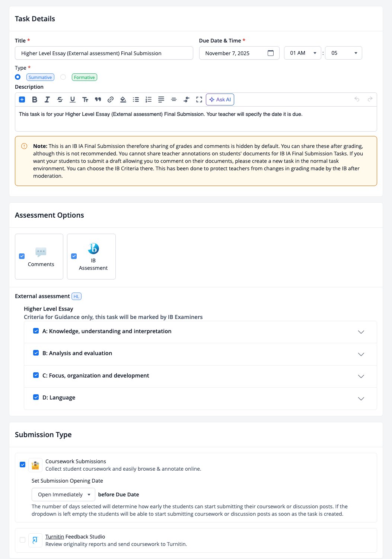Expand criterion A knowledge and understanding
The width and height of the screenshot is (392, 559).
click(x=361, y=332)
